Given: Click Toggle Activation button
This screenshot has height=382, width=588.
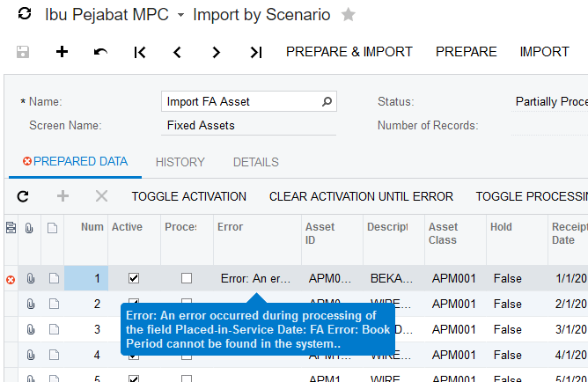Looking at the screenshot, I should click(188, 196).
